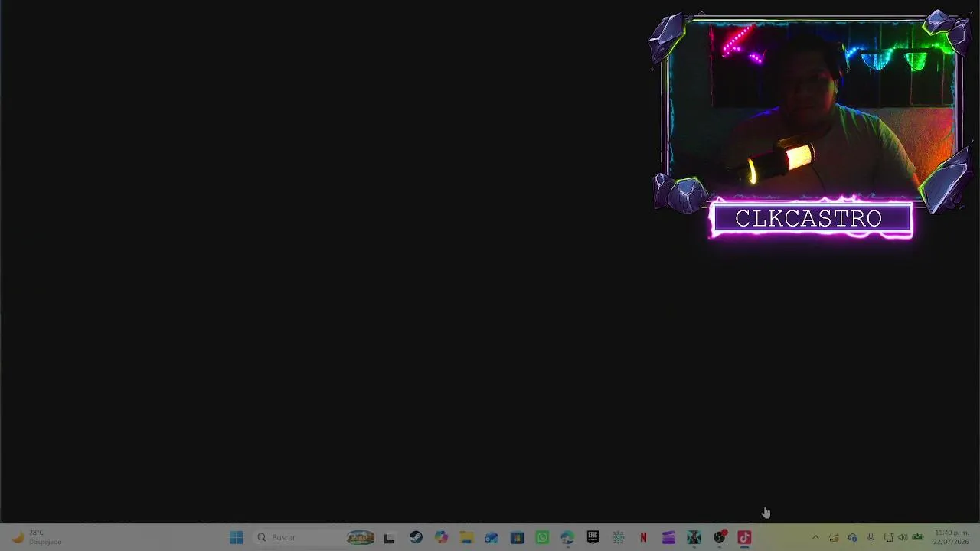The width and height of the screenshot is (980, 551).
Task: Open Outlook from the taskbar
Action: click(x=492, y=537)
